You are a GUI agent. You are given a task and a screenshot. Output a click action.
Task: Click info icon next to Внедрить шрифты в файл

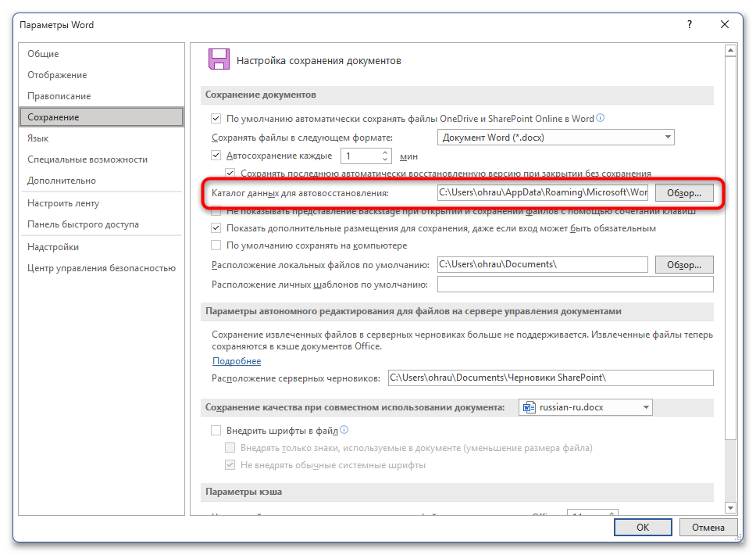click(x=344, y=430)
